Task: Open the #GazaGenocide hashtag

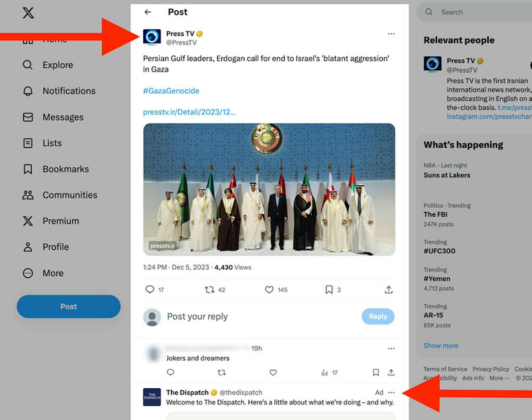Action: coord(171,91)
